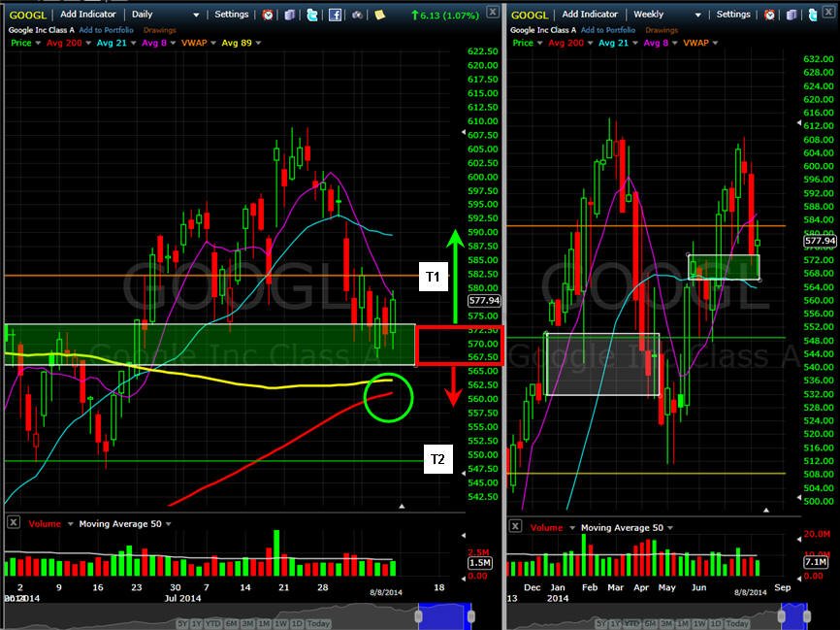Click the binoculars icon in Daily chart
The height and width of the screenshot is (630, 840).
357,15
